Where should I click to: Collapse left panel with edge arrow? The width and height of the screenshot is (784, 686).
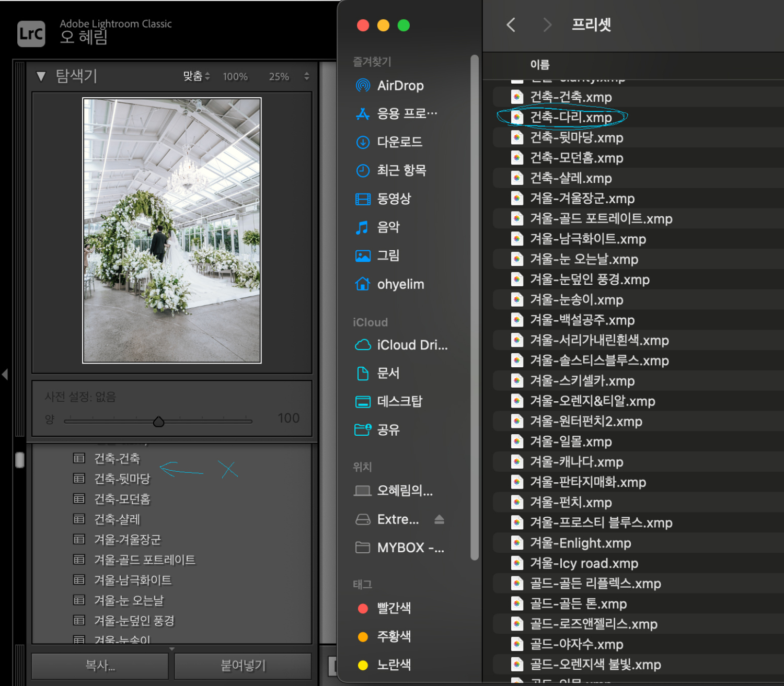5,374
